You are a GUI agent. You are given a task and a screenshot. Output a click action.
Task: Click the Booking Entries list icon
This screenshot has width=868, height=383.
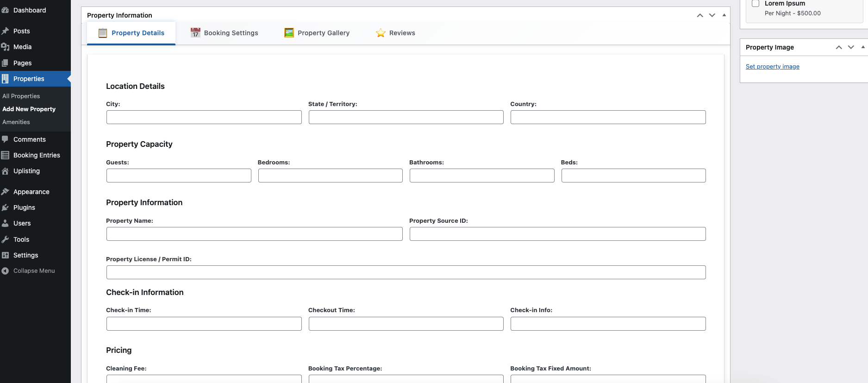(x=5, y=155)
